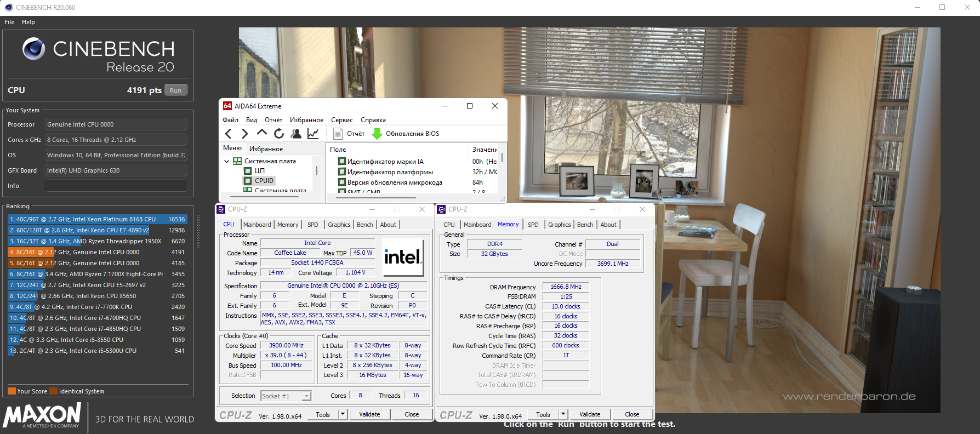
Task: Open the Сервис menu in AIDA64
Action: click(x=342, y=120)
